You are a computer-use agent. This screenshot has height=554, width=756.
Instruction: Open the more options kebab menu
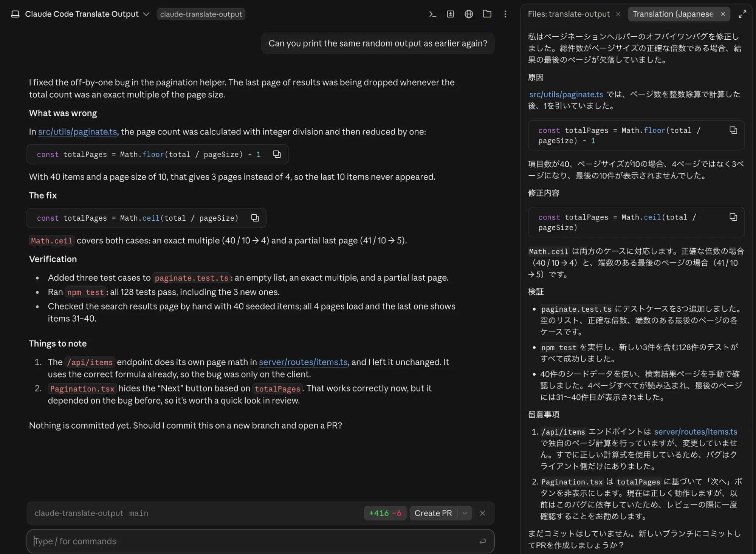pyautogui.click(x=505, y=14)
